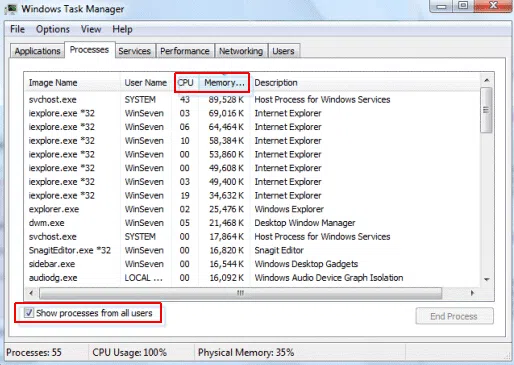Screen dimensions: 514x365
Task: Click the vertical scrollbar down arrow
Action: click(487, 279)
